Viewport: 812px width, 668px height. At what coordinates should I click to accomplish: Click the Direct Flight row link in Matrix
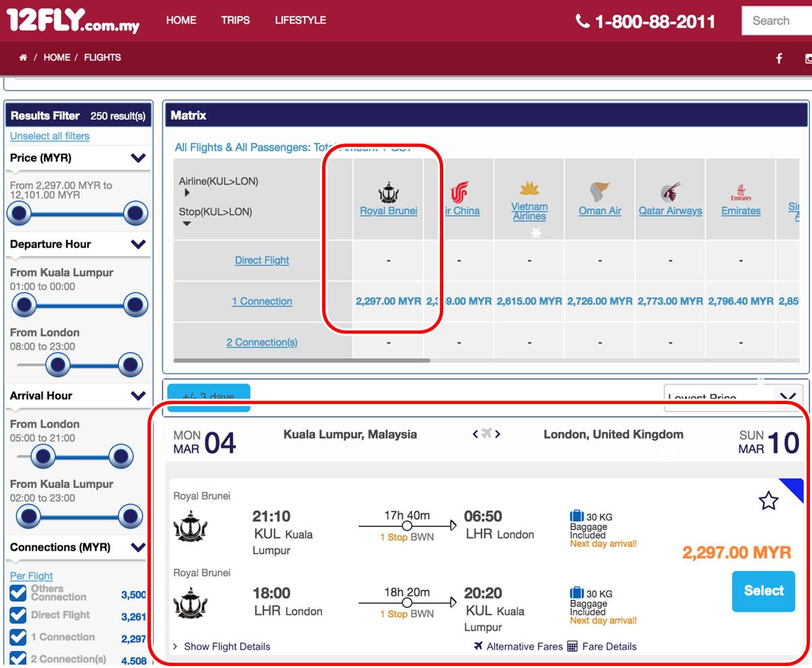coord(262,260)
